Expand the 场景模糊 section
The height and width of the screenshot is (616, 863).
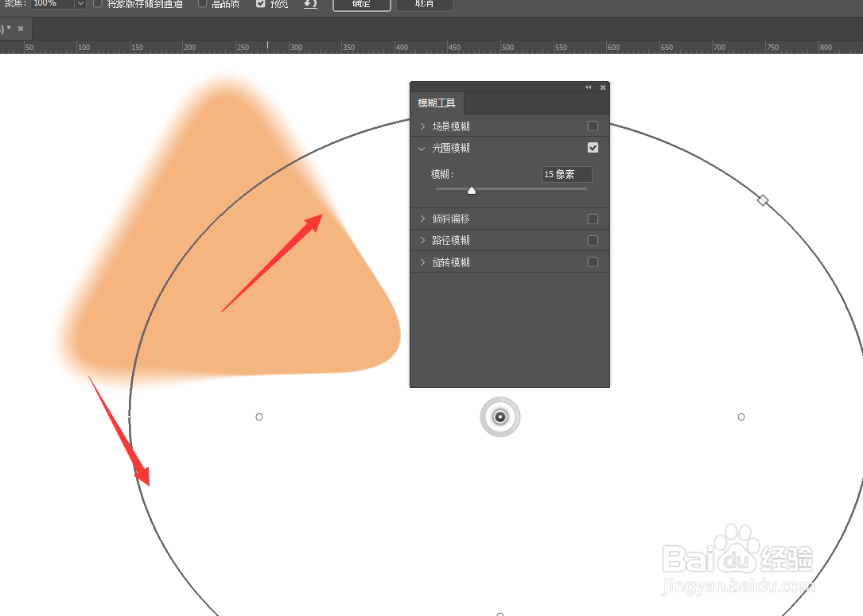coord(422,126)
